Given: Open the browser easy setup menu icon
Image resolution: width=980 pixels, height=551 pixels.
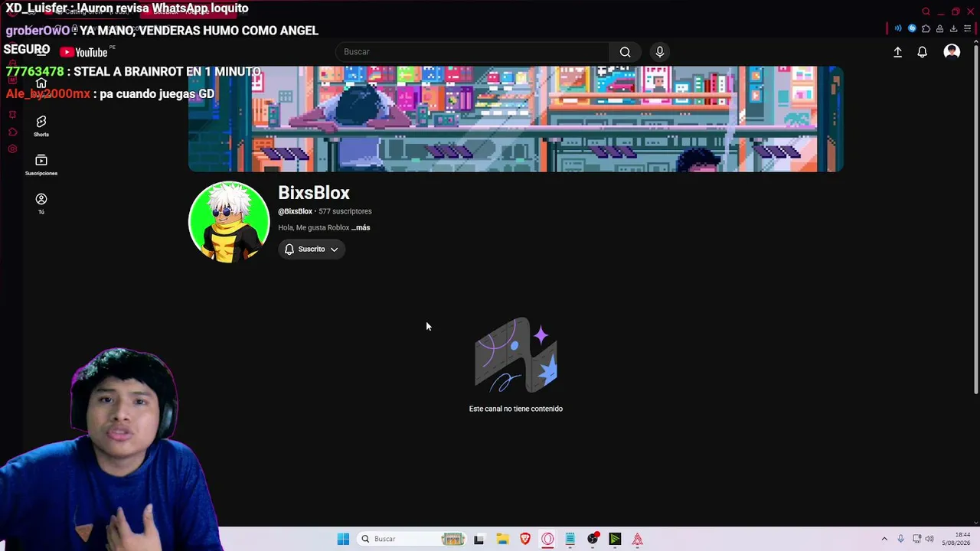Looking at the screenshot, I should [x=967, y=29].
